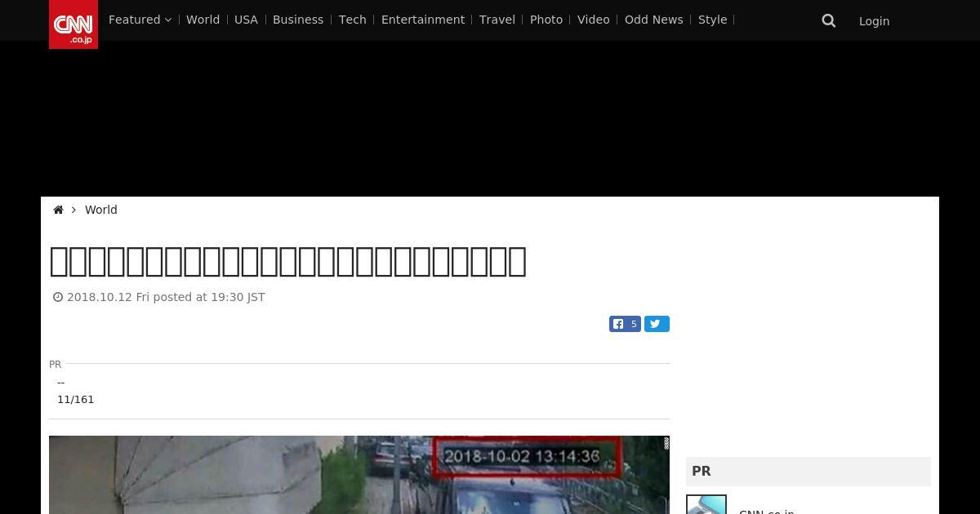This screenshot has width=980, height=514.
Task: Open the Style section
Action: (x=713, y=20)
